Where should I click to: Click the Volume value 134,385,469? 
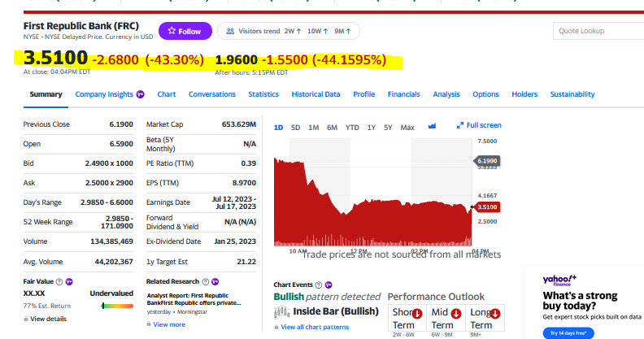pyautogui.click(x=111, y=241)
